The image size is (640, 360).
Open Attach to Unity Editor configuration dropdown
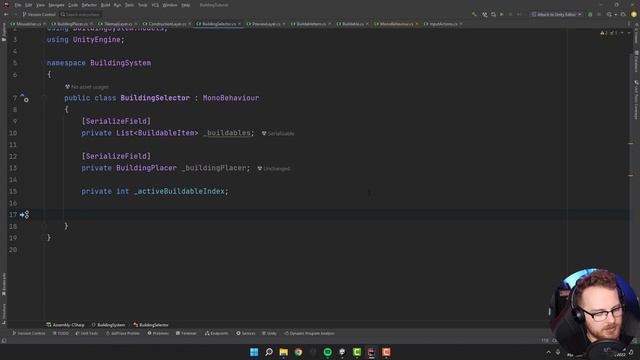click(x=557, y=14)
